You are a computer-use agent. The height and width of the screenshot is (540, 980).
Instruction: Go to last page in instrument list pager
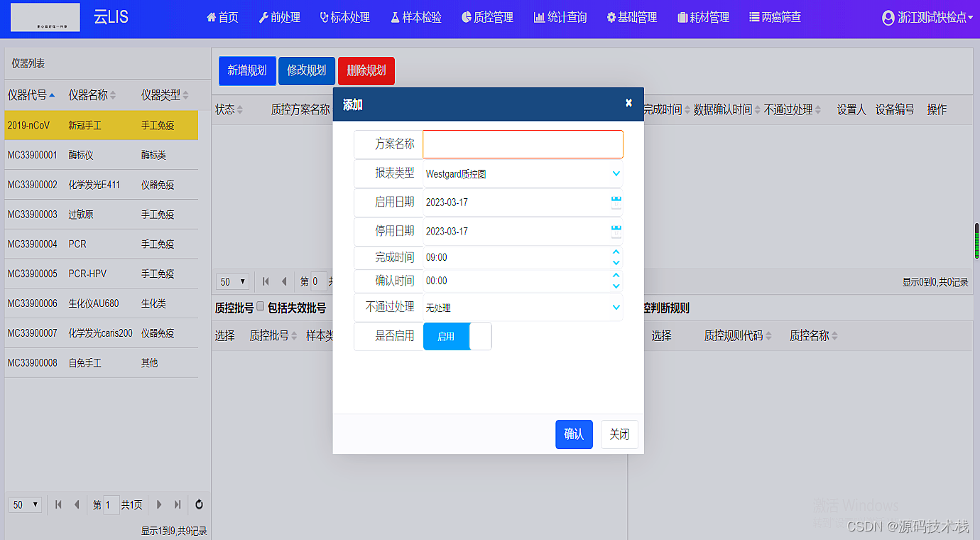click(178, 504)
